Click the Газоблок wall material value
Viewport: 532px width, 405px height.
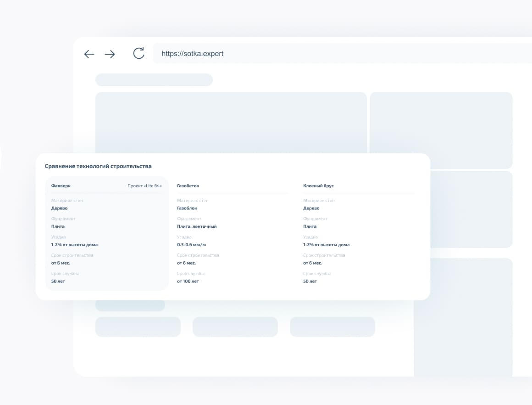click(x=187, y=208)
